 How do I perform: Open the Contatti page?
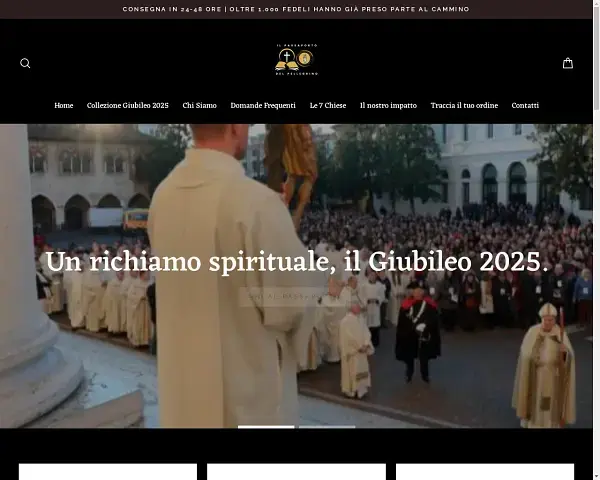(525, 105)
